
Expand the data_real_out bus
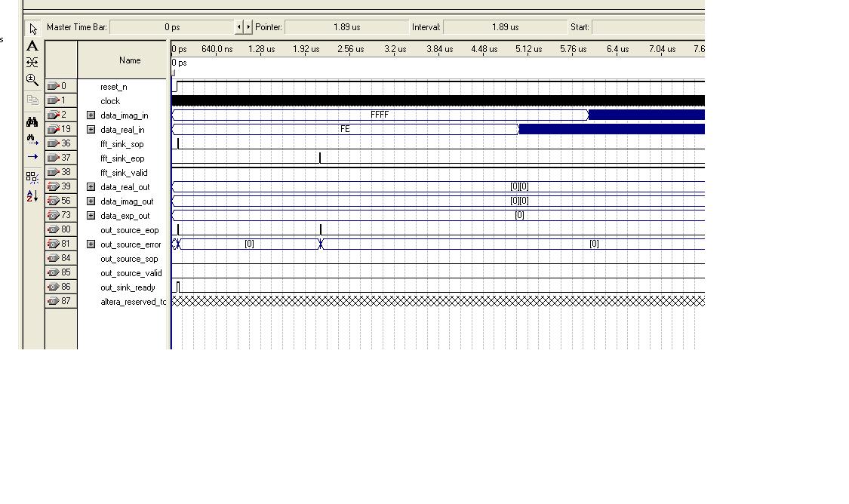point(91,187)
